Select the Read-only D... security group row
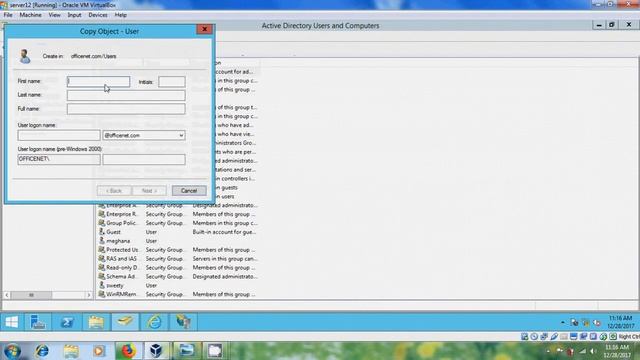The width and height of the screenshot is (640, 360). pos(178,268)
